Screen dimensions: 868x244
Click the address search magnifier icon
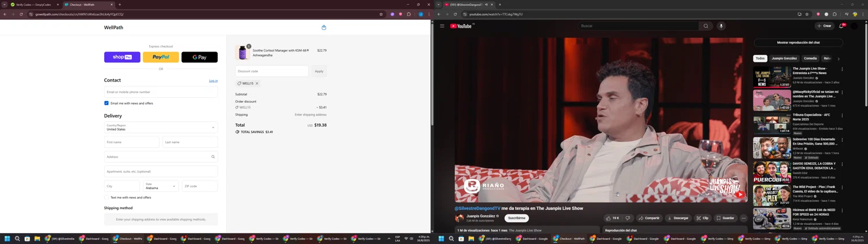pos(213,157)
